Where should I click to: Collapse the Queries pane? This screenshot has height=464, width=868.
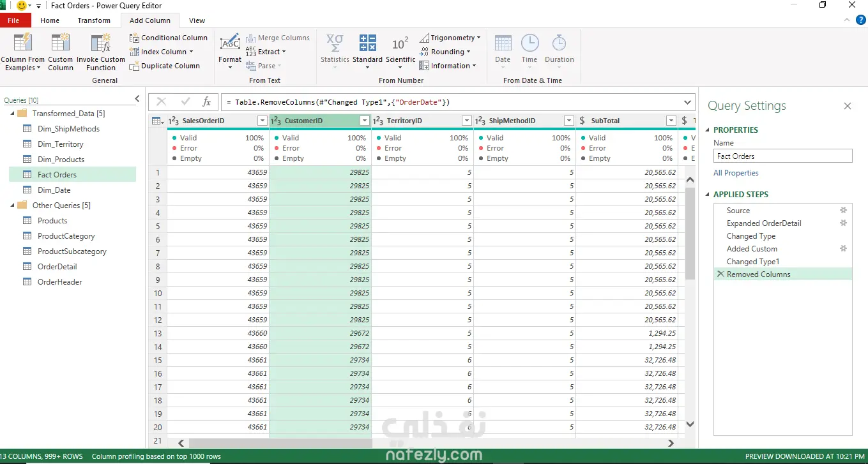click(x=137, y=99)
